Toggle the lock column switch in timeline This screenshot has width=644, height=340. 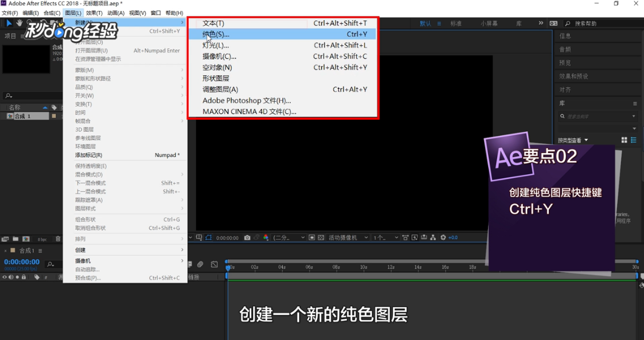(x=24, y=277)
